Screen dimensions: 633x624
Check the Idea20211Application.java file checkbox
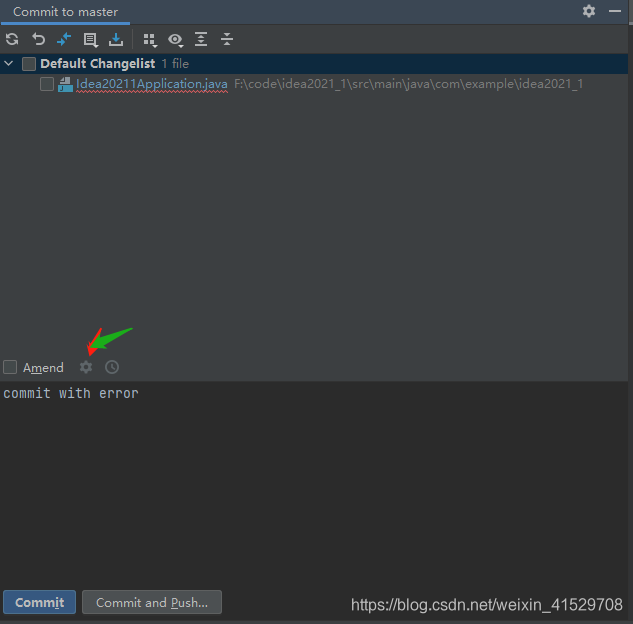pyautogui.click(x=47, y=84)
